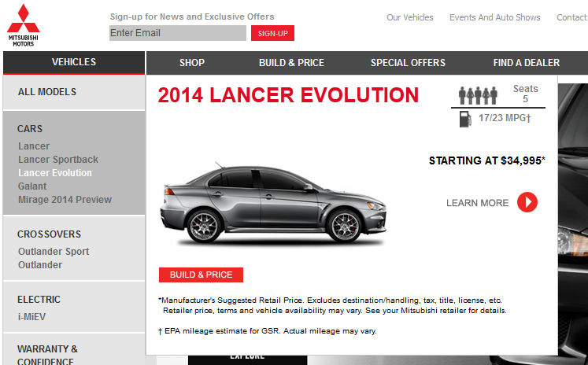Open the i-MiEV electric vehicle link

31,317
